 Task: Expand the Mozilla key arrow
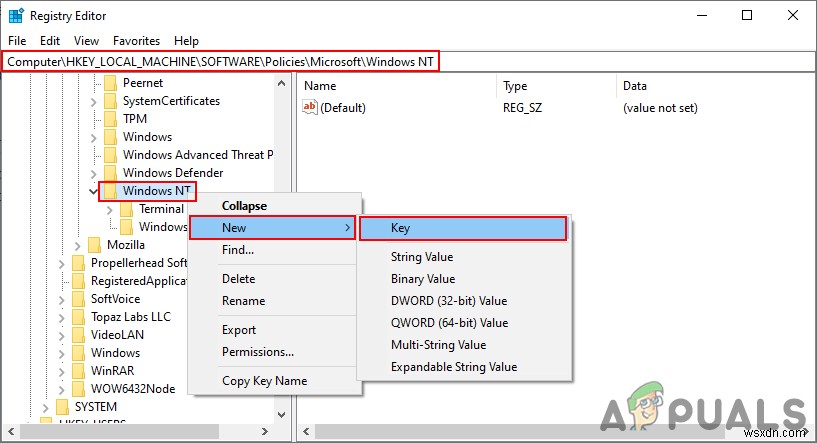(x=78, y=245)
